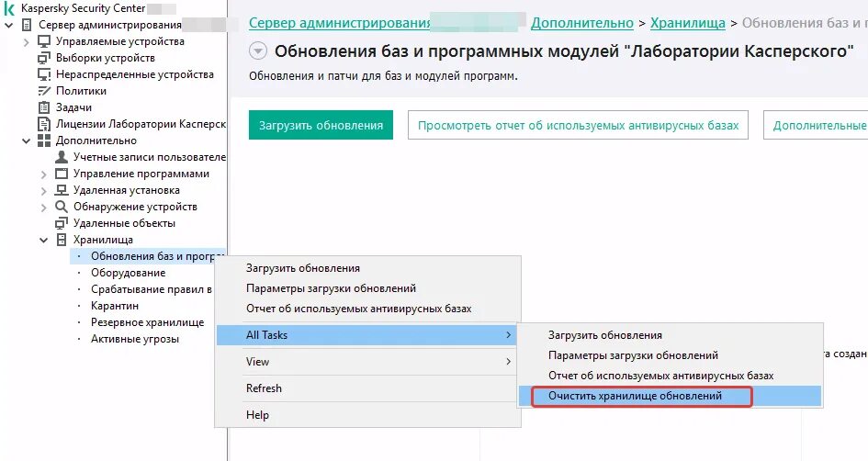Open the Дополнительно breadcrumb link
The height and width of the screenshot is (461, 868).
tap(581, 23)
